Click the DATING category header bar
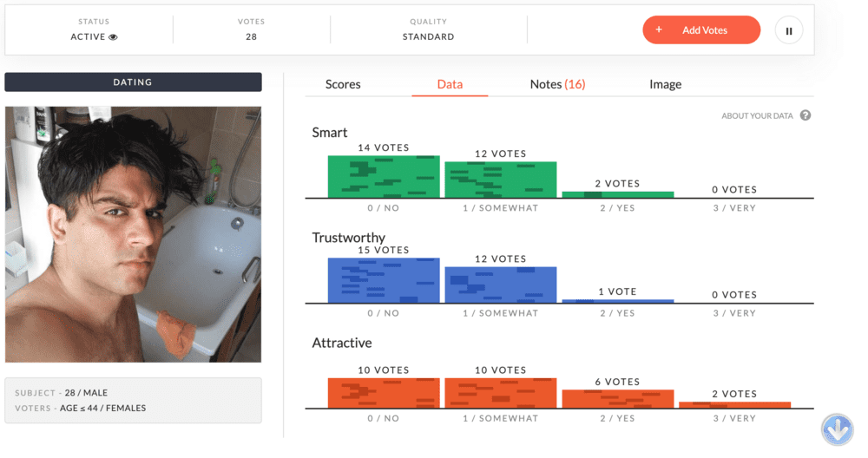This screenshot has width=868, height=458. point(133,82)
